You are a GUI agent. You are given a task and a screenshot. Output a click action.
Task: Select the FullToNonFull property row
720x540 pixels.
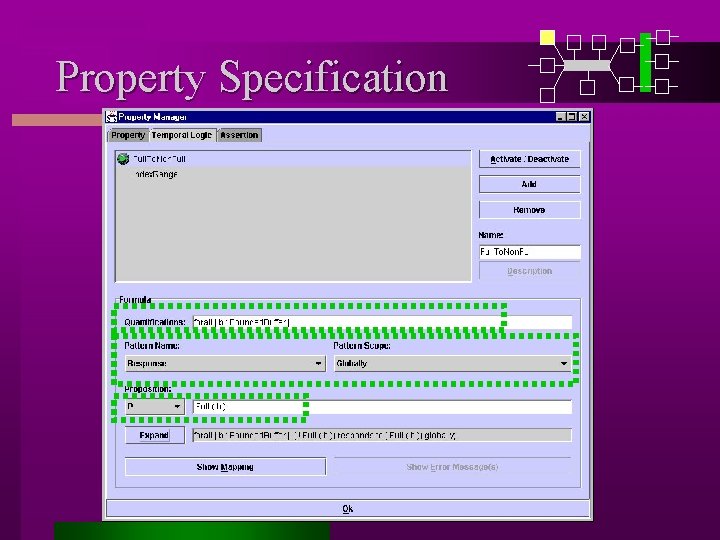click(293, 159)
